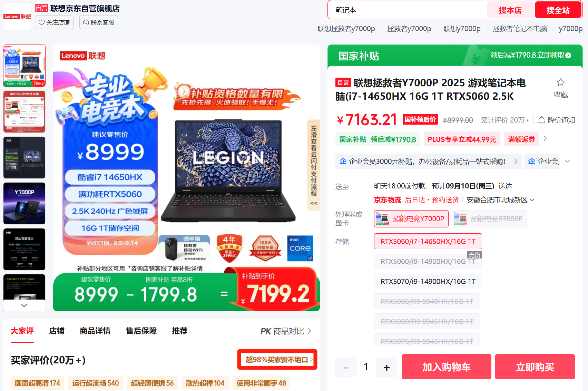Click the Lenovo store logo

click(17, 17)
